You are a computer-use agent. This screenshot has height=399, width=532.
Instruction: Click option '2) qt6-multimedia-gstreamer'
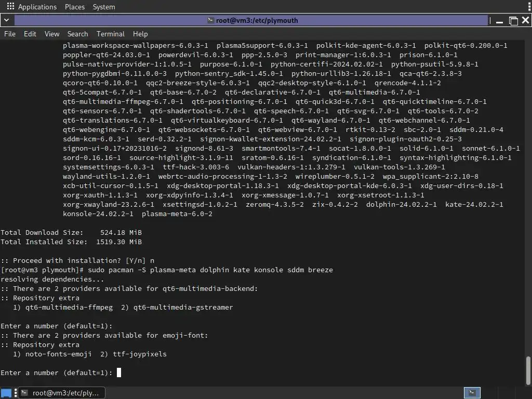(x=177, y=308)
